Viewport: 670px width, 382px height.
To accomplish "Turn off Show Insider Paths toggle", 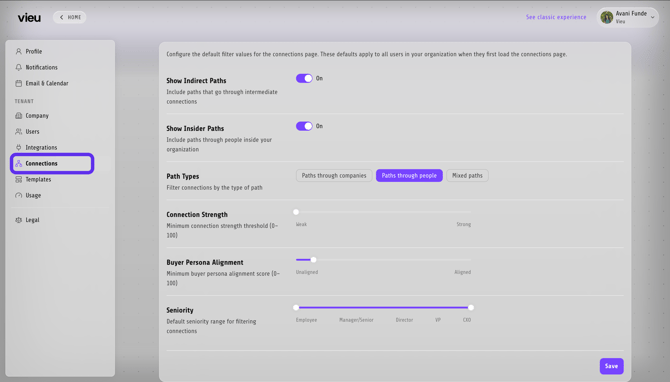I will pyautogui.click(x=304, y=126).
